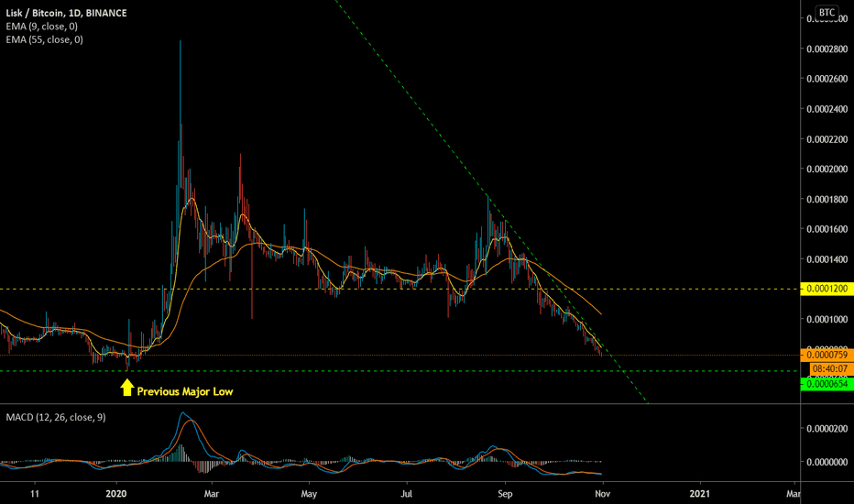Click the Sep time axis label
This screenshot has height=504, width=854.
(x=505, y=494)
